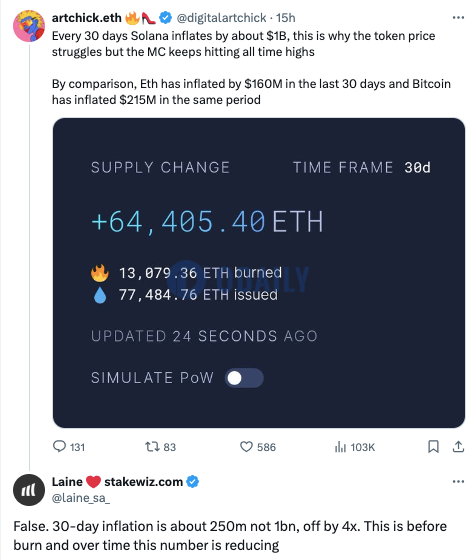
Task: Toggle the Simulate PoW switch
Action: click(x=244, y=378)
